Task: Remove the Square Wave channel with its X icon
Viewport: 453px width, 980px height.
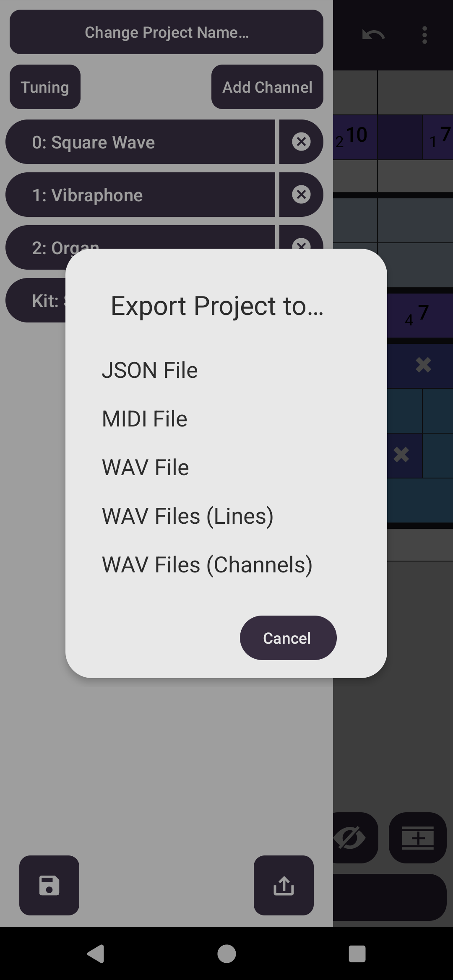Action: pos(301,142)
